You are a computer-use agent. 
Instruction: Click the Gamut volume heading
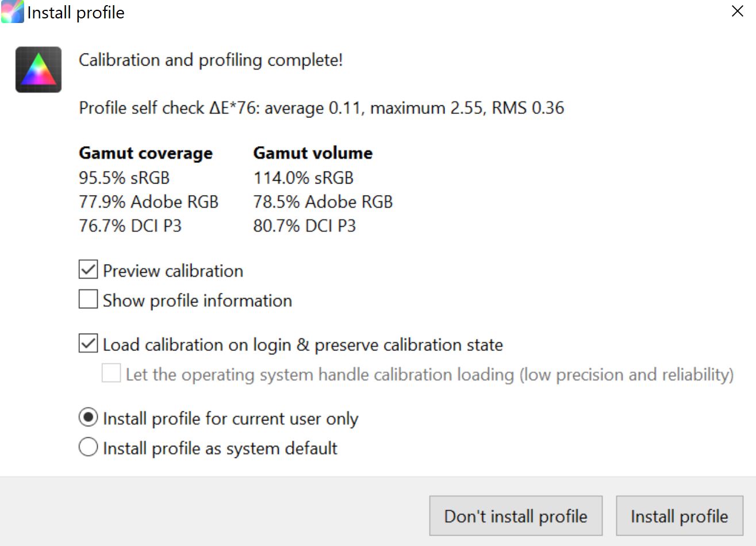(313, 153)
